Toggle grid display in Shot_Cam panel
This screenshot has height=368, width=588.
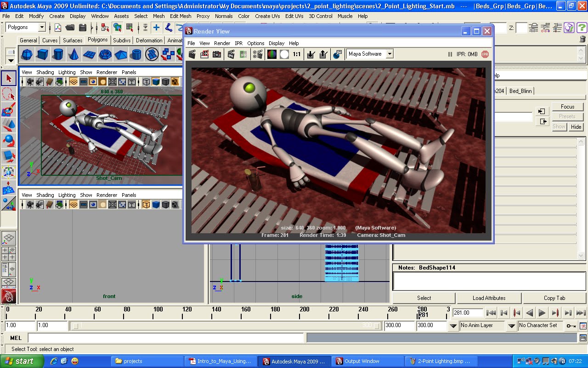pos(73,82)
